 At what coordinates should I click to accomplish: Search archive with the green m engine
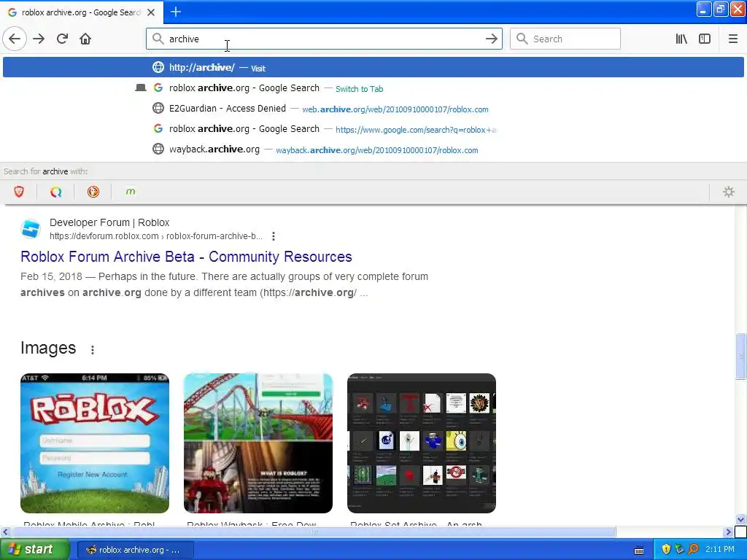point(130,192)
